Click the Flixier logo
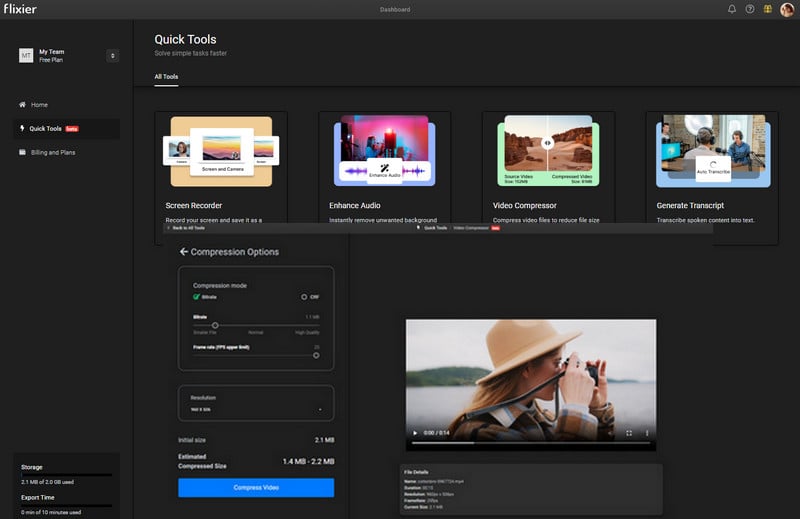Image resolution: width=800 pixels, height=519 pixels. coord(20,9)
